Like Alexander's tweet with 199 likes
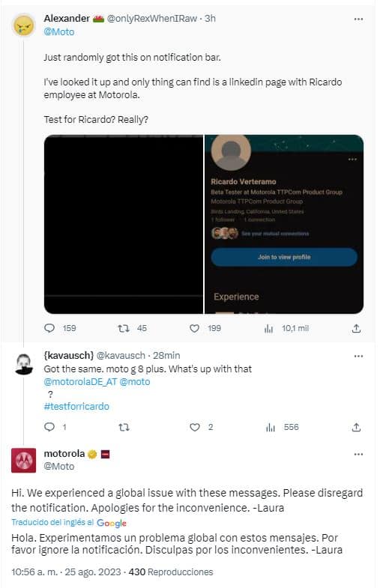The image size is (380, 588). 194,329
